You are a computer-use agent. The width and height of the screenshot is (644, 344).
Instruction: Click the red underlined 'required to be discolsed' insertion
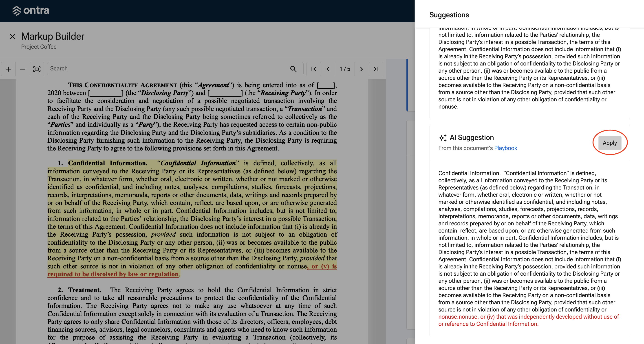[113, 274]
